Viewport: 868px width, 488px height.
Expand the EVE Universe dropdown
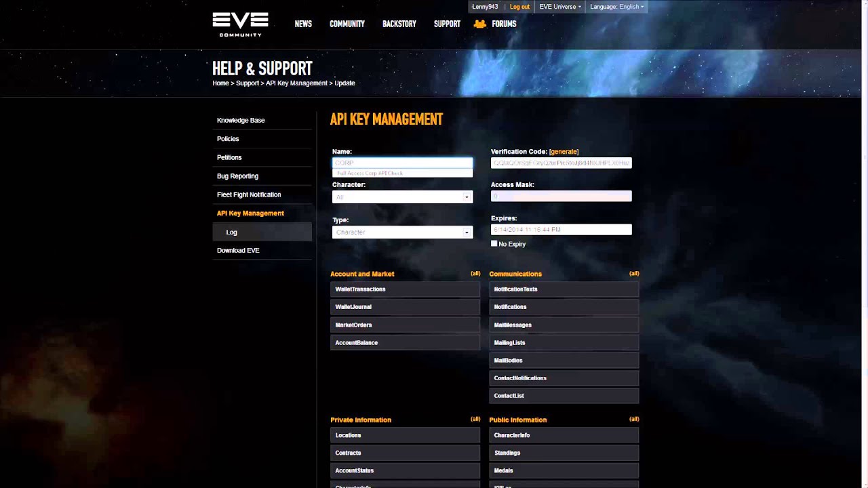coord(560,7)
